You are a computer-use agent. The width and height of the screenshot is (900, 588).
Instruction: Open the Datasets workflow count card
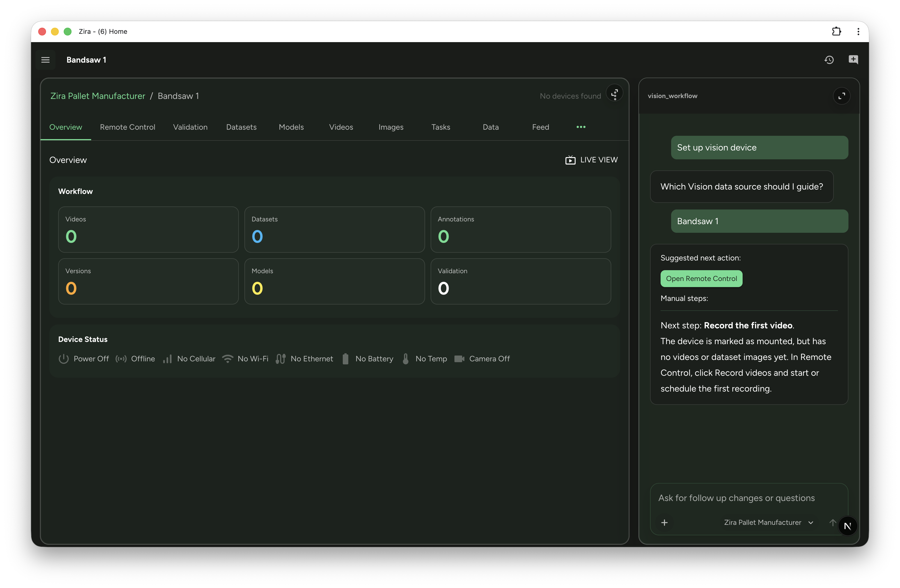tap(335, 229)
